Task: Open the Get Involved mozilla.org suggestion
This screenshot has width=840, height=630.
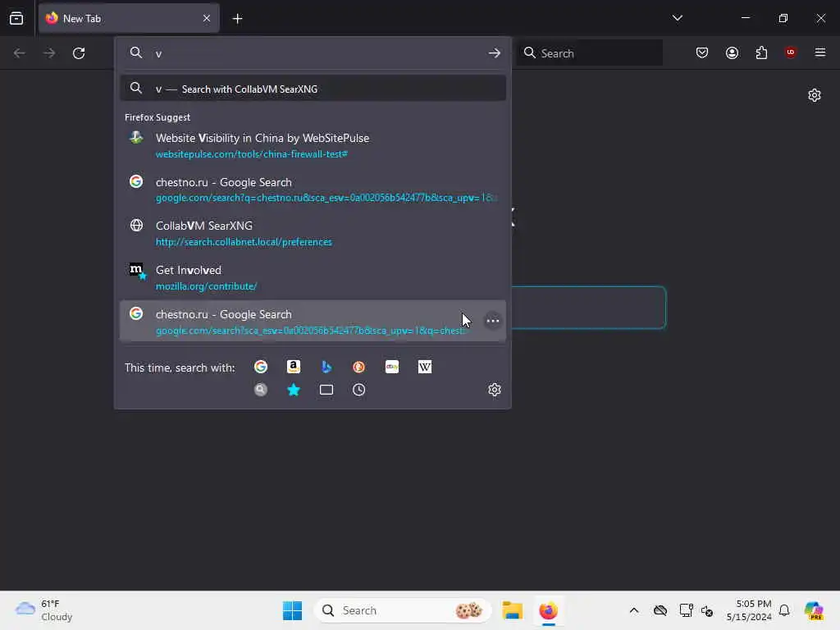Action: [313, 277]
